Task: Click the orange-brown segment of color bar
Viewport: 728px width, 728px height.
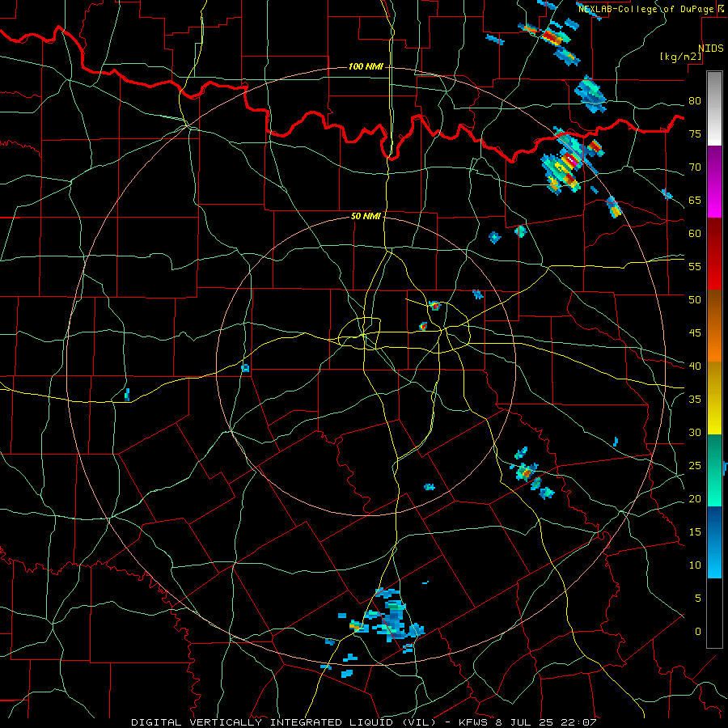Action: (x=714, y=325)
